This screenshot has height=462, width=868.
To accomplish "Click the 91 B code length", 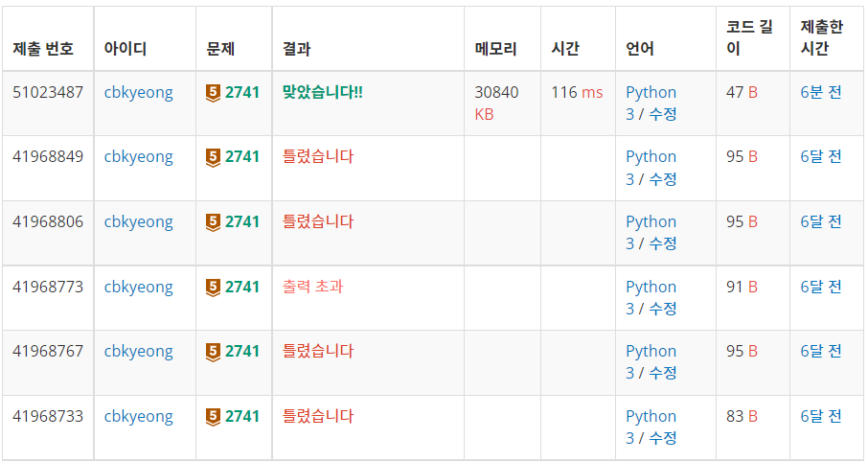I will [742, 287].
